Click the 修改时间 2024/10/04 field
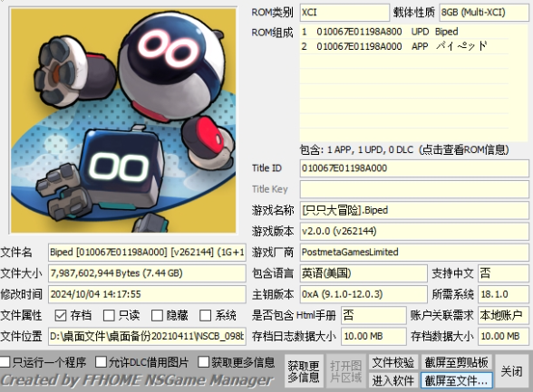The image size is (533, 392). 147,294
